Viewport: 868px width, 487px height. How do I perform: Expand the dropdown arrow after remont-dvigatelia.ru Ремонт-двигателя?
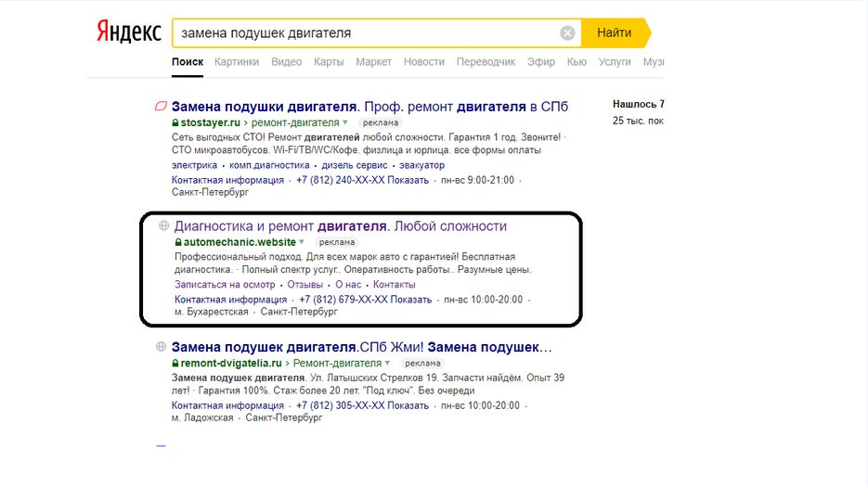coord(387,364)
